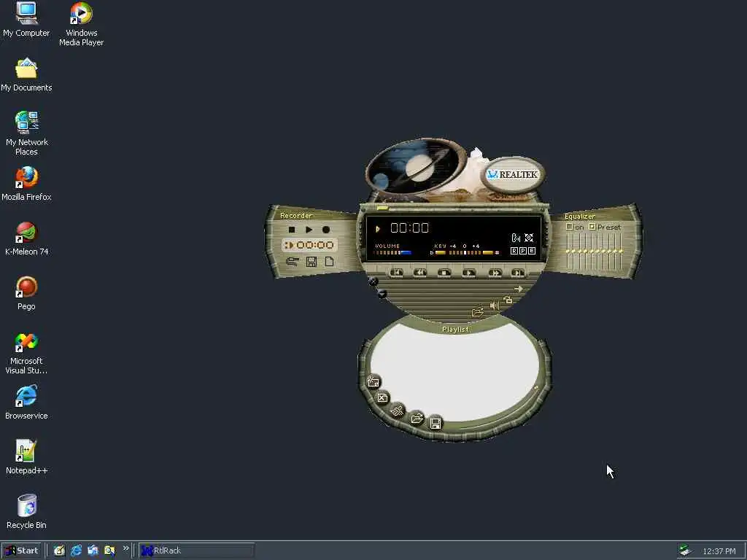Click the Recorder time counter display

click(309, 245)
